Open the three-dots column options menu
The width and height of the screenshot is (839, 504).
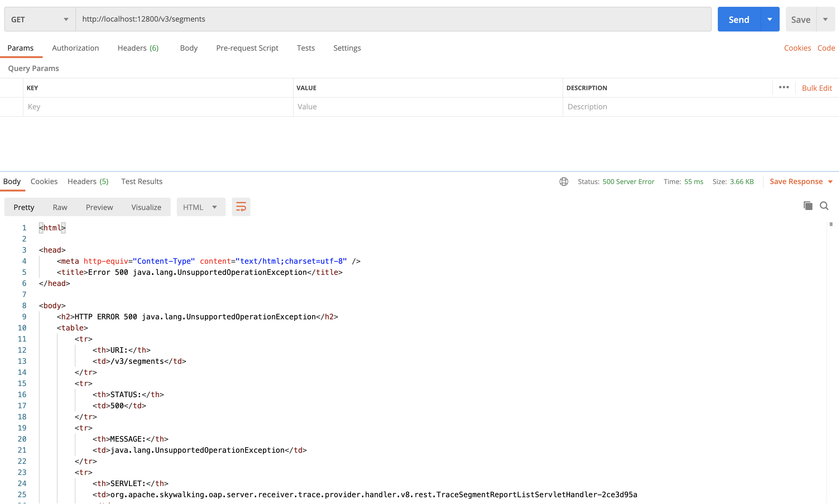(x=784, y=87)
